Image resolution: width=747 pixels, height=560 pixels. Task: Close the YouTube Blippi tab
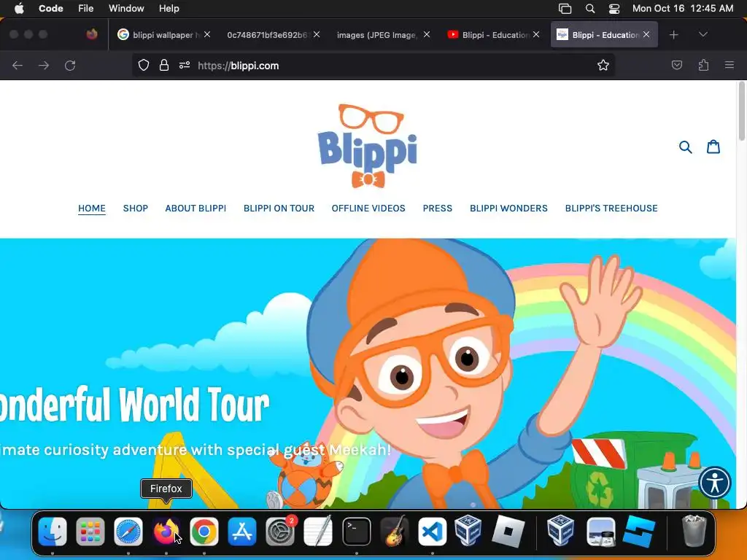pos(536,34)
